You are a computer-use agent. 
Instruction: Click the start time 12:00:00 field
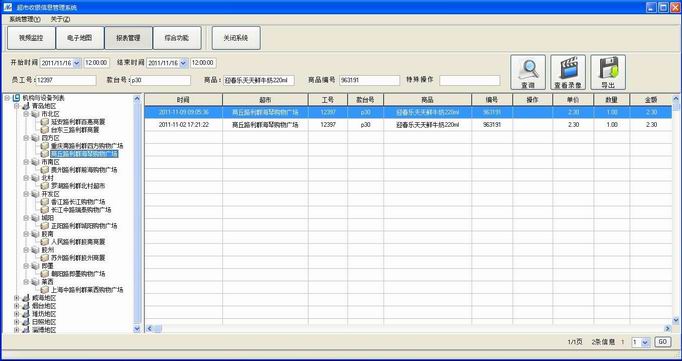click(96, 63)
